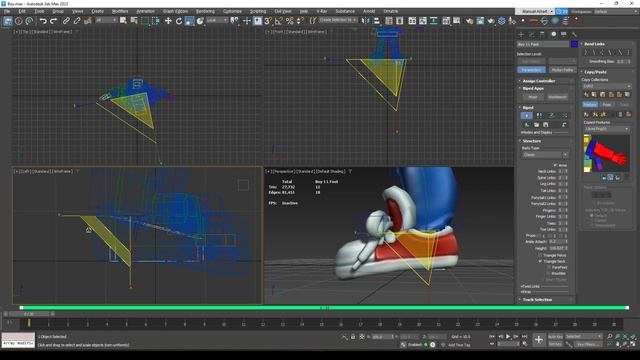
Task: Click Play Animation in playback controls
Action: 508,336
